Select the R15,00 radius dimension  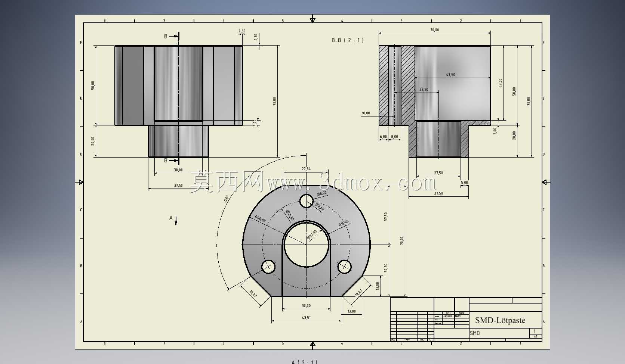[x=344, y=223]
